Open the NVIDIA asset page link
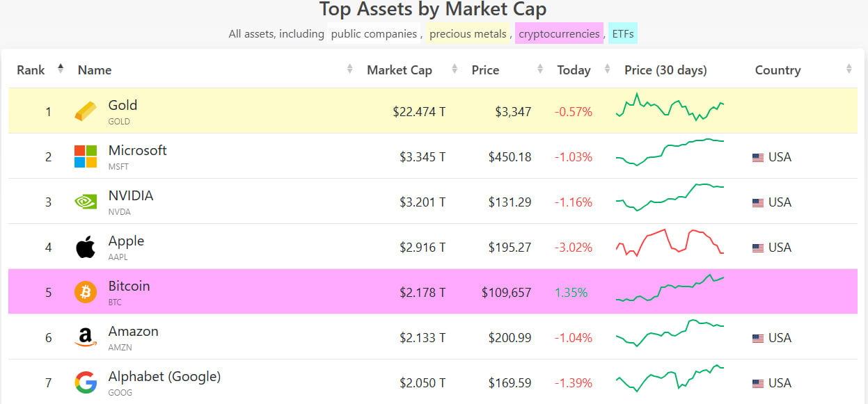 (131, 196)
